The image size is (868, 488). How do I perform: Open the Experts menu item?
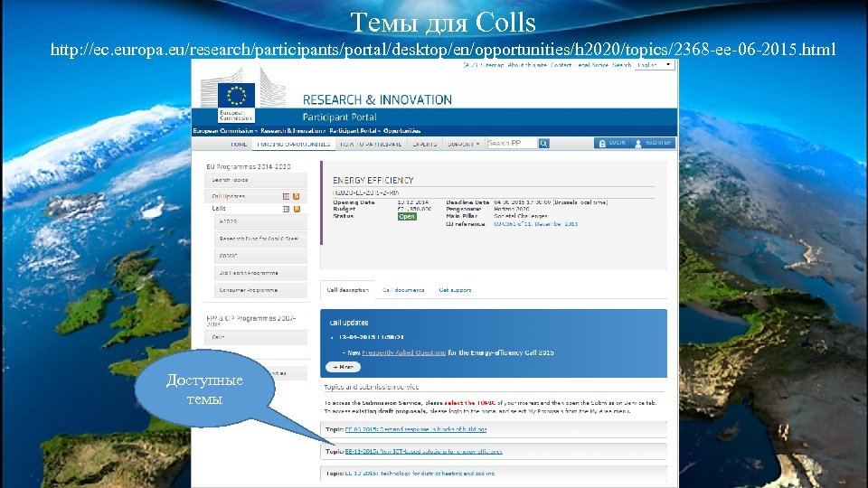point(425,144)
